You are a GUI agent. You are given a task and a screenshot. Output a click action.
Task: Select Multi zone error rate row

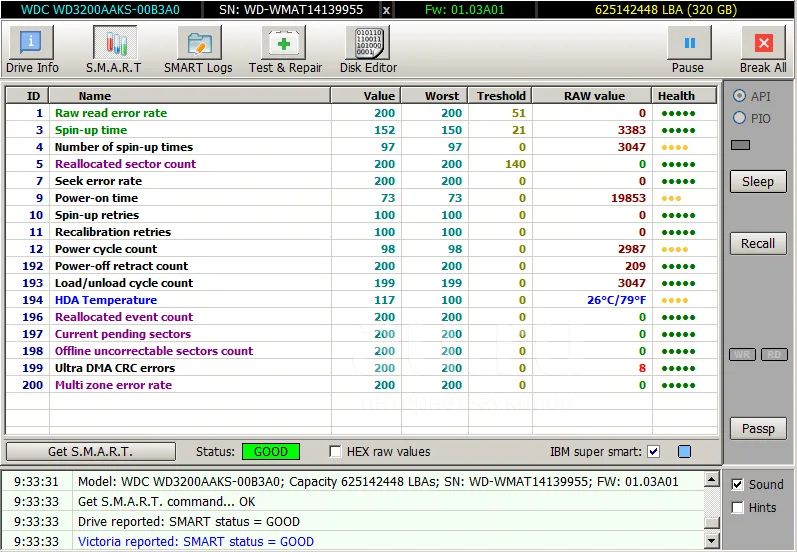pos(361,385)
